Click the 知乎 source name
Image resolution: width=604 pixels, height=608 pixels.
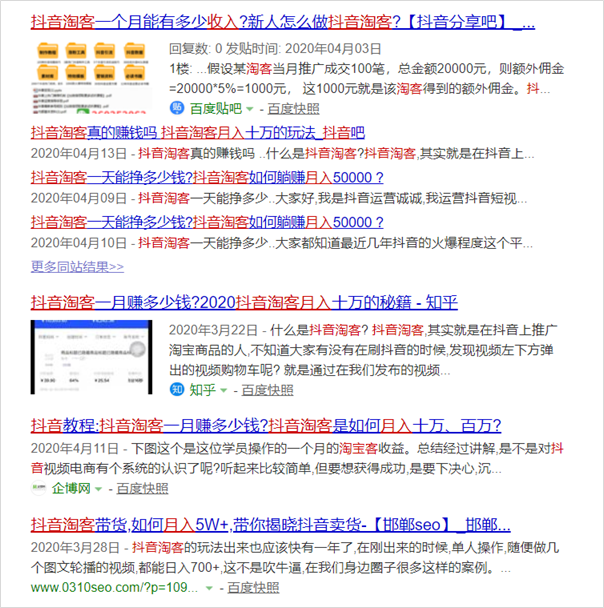click(x=202, y=390)
